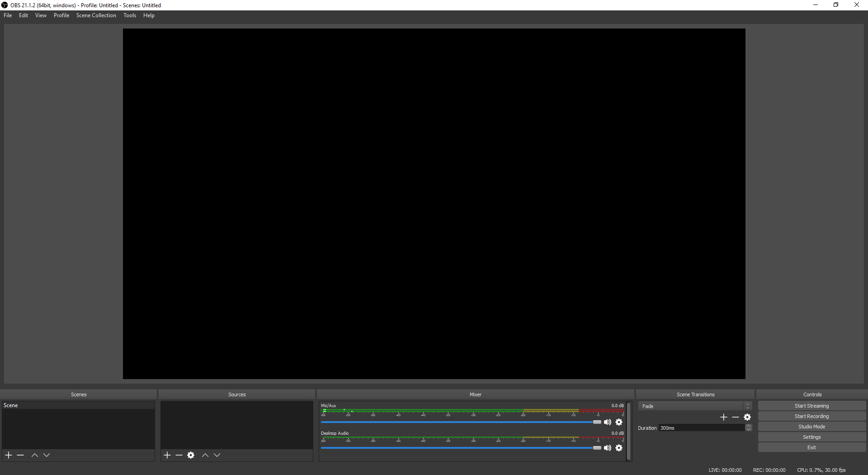The height and width of the screenshot is (475, 868).
Task: Move source up with arrow icon
Action: (x=205, y=455)
